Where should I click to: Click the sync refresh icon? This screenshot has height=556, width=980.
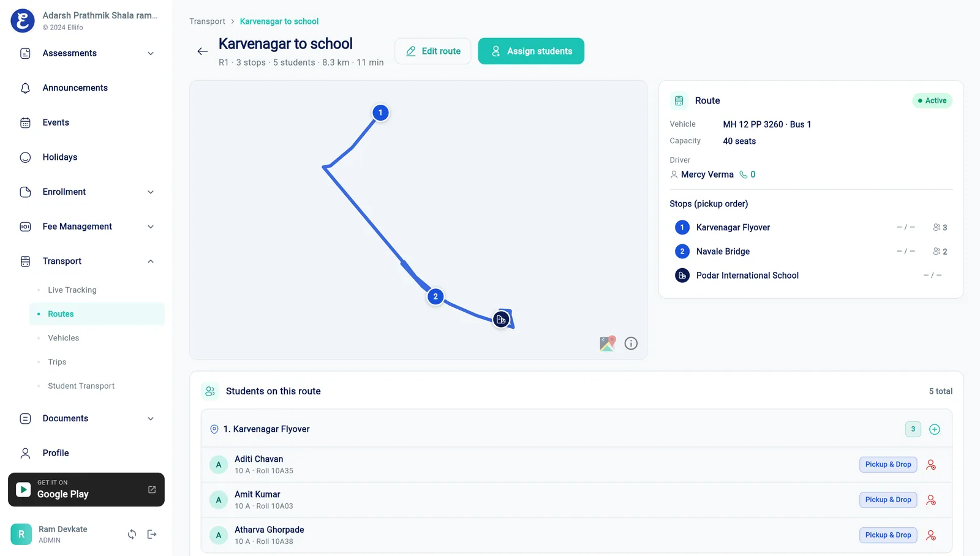[x=132, y=535]
